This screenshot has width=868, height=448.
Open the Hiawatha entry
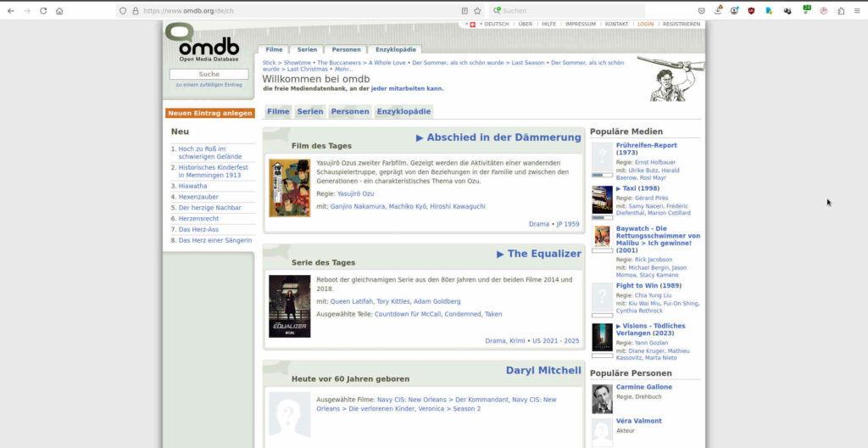(x=192, y=187)
